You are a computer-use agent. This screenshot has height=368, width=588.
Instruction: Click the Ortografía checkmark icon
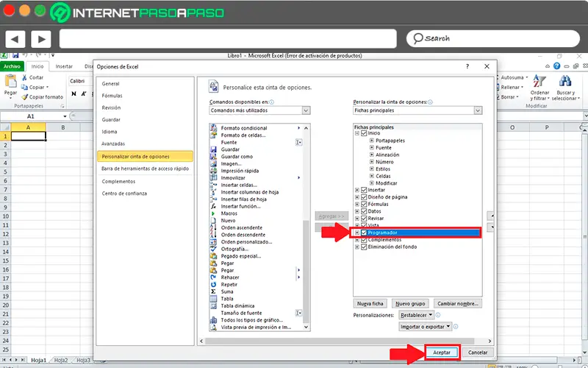pyautogui.click(x=213, y=249)
